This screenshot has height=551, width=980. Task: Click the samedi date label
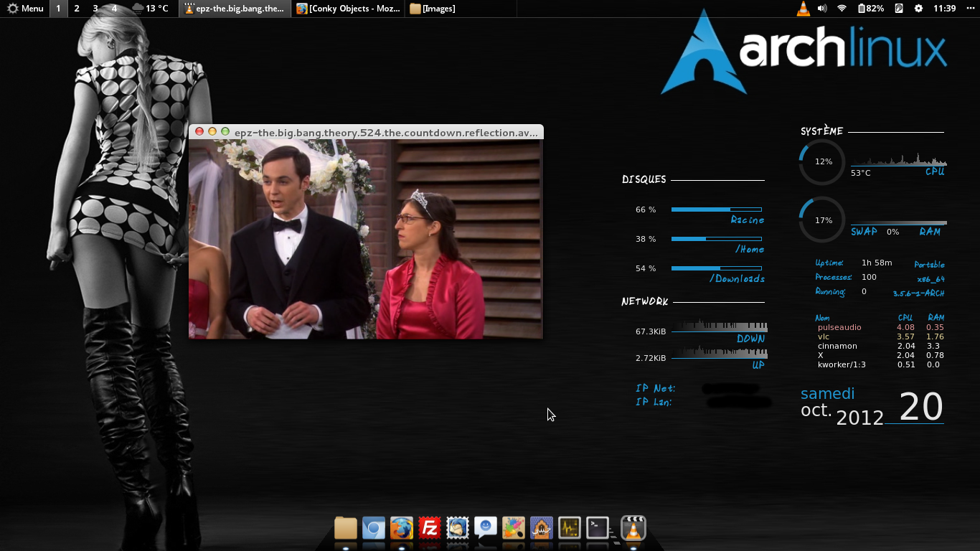coord(828,393)
